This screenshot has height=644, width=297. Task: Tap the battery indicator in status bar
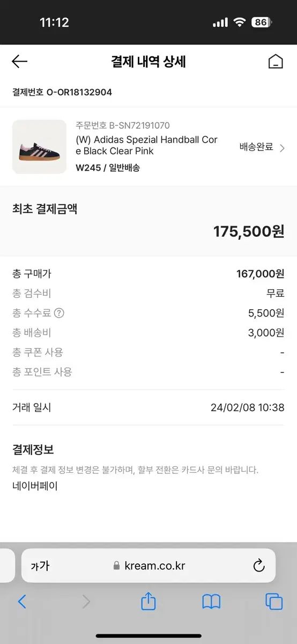[x=262, y=23]
